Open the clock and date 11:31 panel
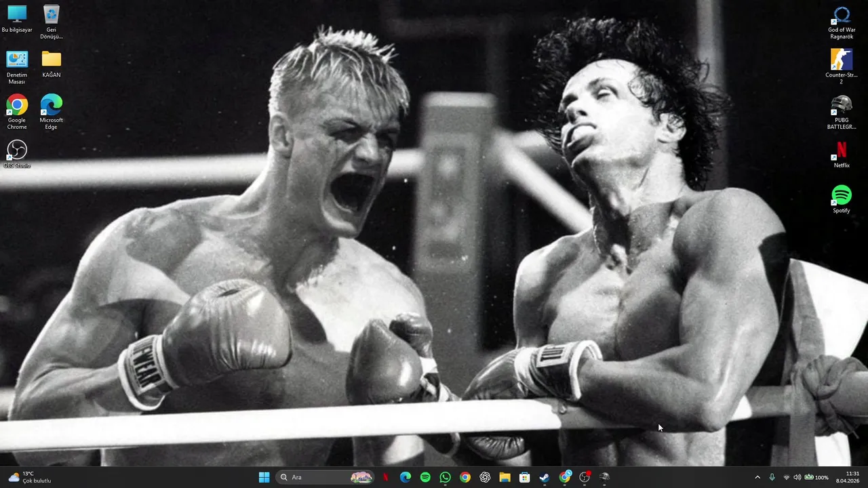The height and width of the screenshot is (488, 868). coord(848,477)
